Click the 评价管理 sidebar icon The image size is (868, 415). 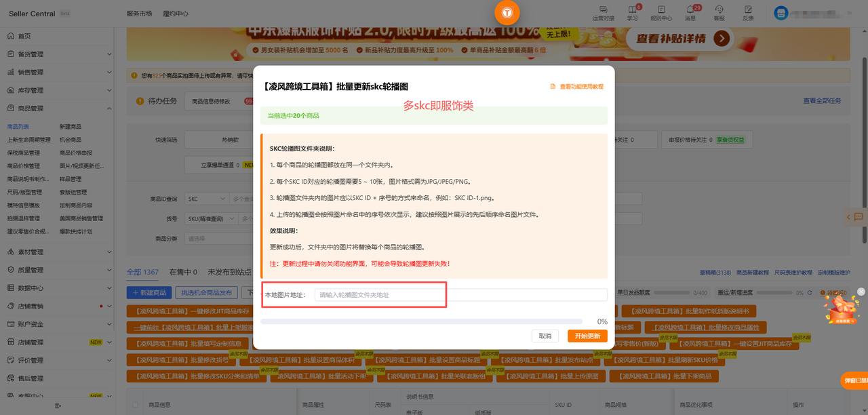point(11,360)
